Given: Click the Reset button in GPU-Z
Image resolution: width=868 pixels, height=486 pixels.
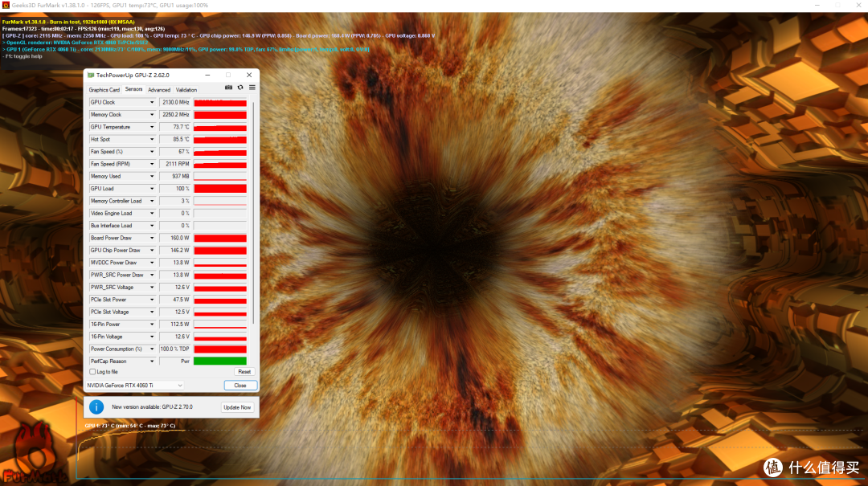Looking at the screenshot, I should (244, 372).
